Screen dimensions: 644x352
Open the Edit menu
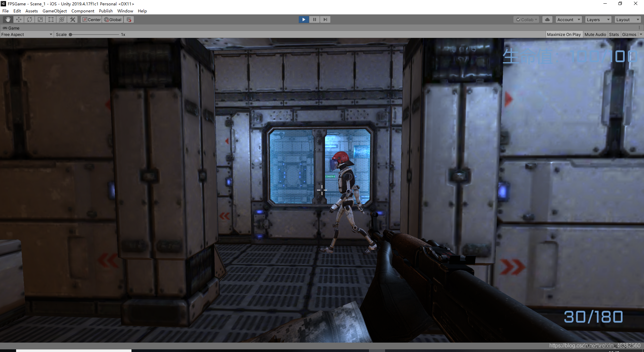click(17, 11)
